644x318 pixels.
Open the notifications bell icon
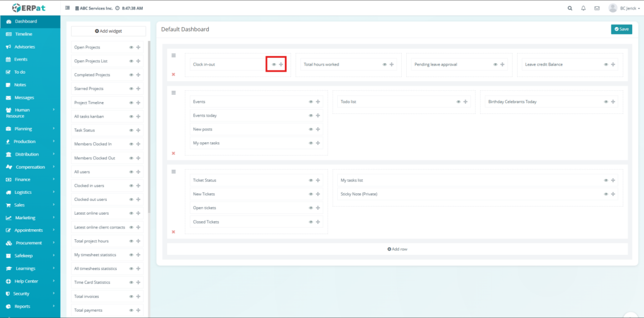click(583, 8)
